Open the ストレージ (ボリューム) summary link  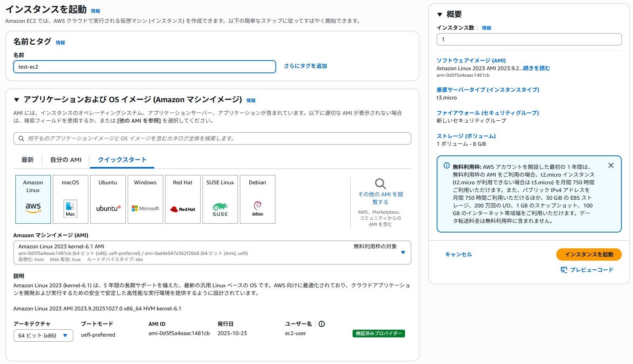coord(466,136)
